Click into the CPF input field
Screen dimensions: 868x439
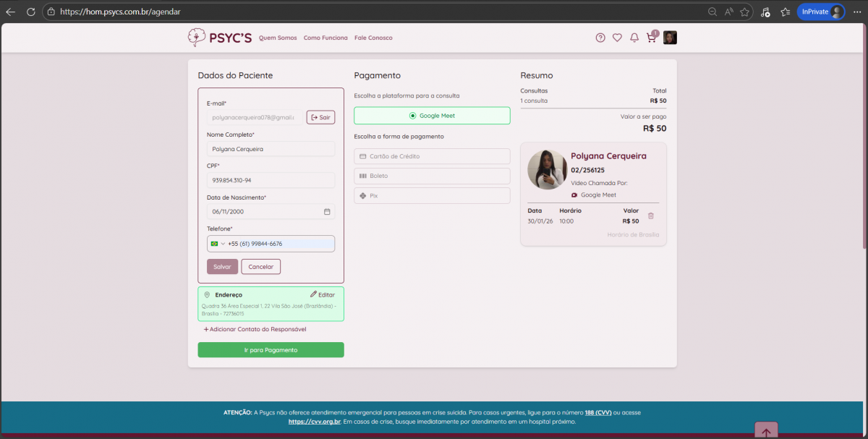pyautogui.click(x=271, y=180)
